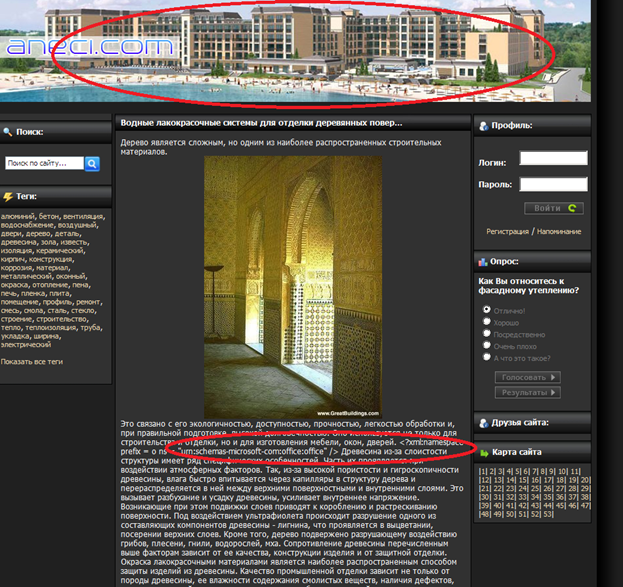Focus the Логин input field
The height and width of the screenshot is (587, 623).
[553, 159]
